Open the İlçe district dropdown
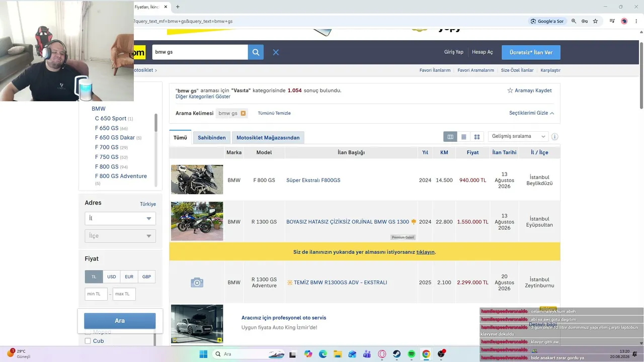Screen dimensions: 644x362 coord(120,236)
